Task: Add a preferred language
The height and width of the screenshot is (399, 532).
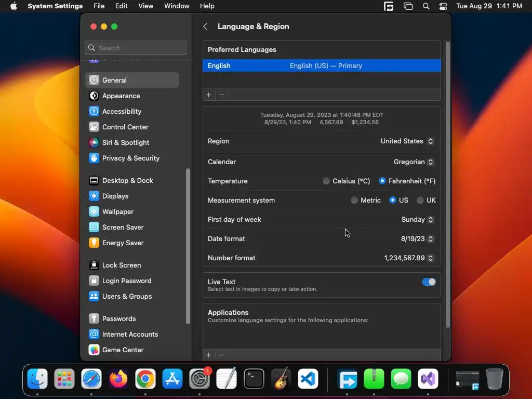Action: (x=209, y=95)
